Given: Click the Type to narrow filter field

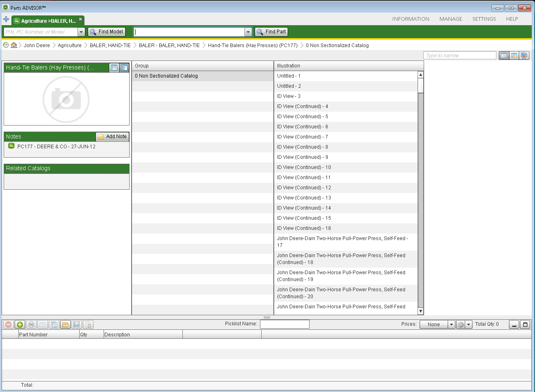Looking at the screenshot, I should click(459, 55).
